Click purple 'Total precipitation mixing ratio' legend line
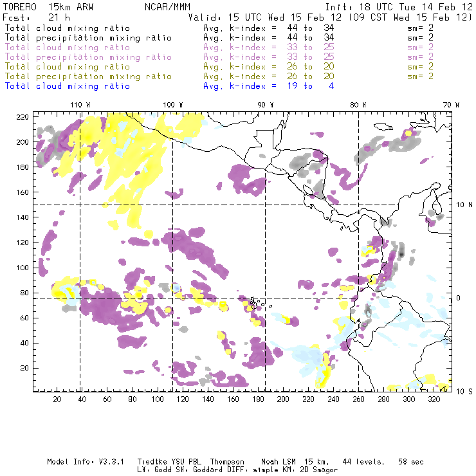Screen dimensions: 476x476 click(88, 57)
